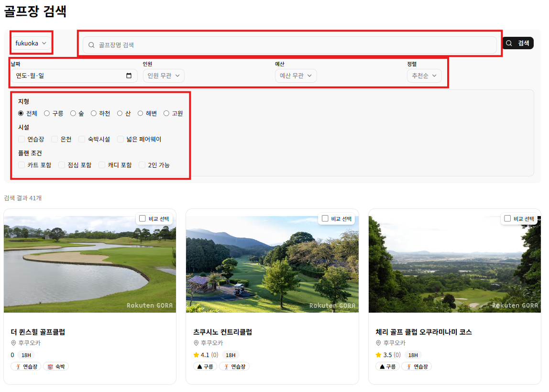Click the 츠쿠시노 컨트리클럽 course photo
The height and width of the screenshot is (392, 549).
[x=273, y=264]
